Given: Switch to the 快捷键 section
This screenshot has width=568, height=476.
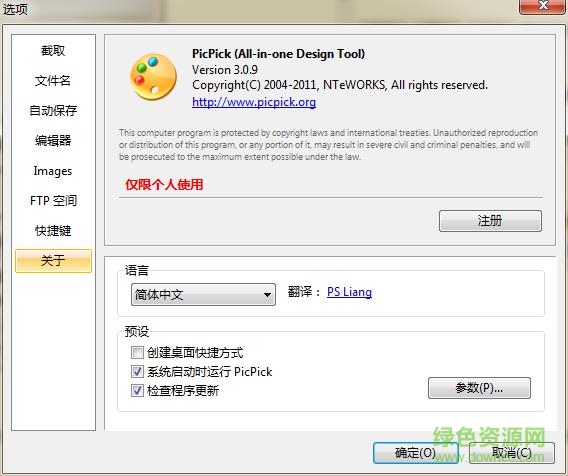Looking at the screenshot, I should pos(53,230).
